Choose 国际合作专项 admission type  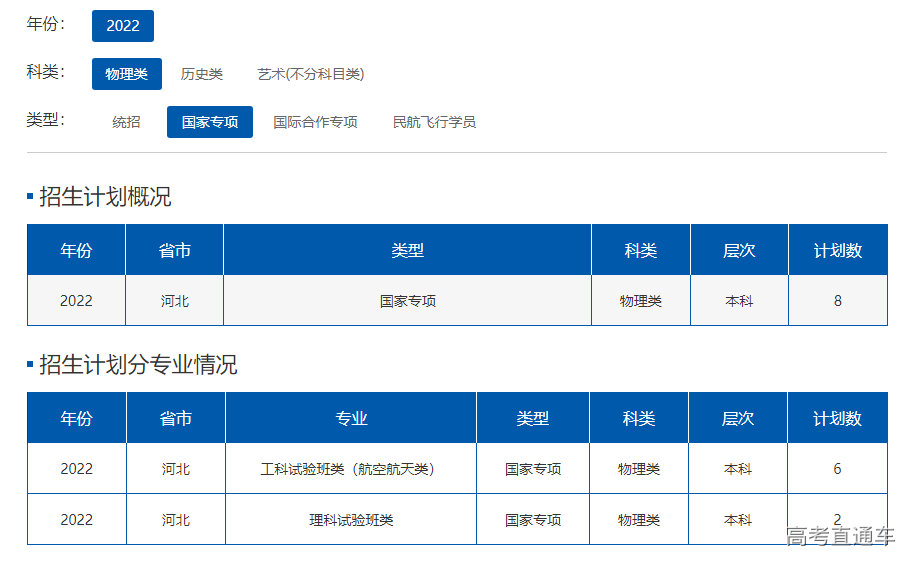tap(315, 122)
